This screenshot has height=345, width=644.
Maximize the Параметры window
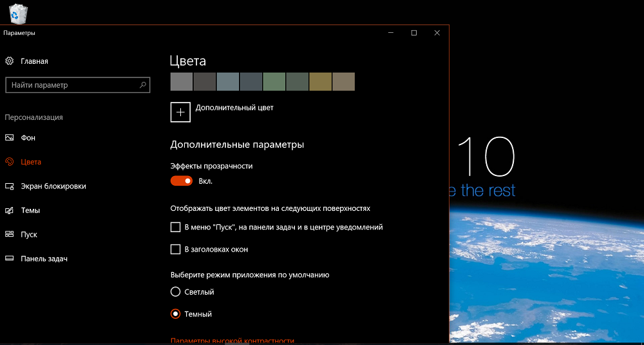tap(414, 33)
